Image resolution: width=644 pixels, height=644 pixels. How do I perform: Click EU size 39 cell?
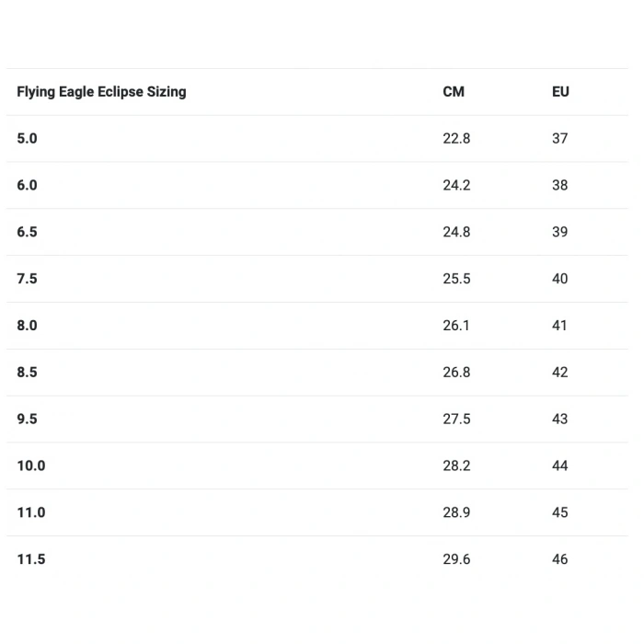559,232
